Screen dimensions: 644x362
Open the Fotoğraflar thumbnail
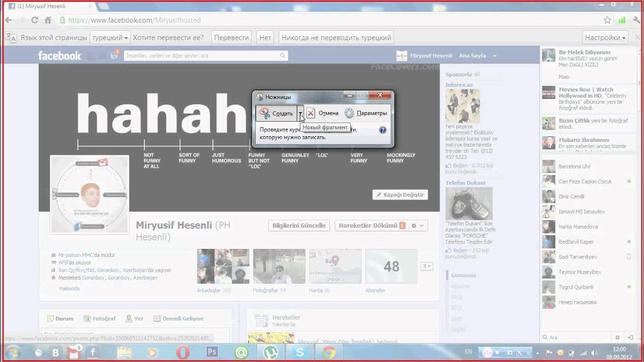point(279,266)
